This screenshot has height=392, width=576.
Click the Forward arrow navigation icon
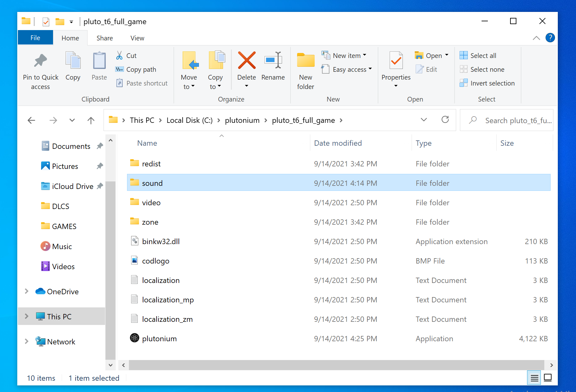(53, 120)
